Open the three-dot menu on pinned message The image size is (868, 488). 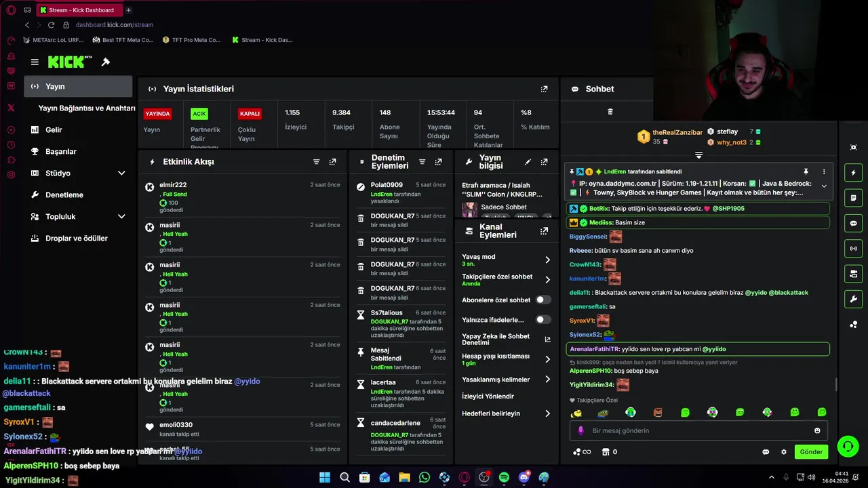click(824, 172)
